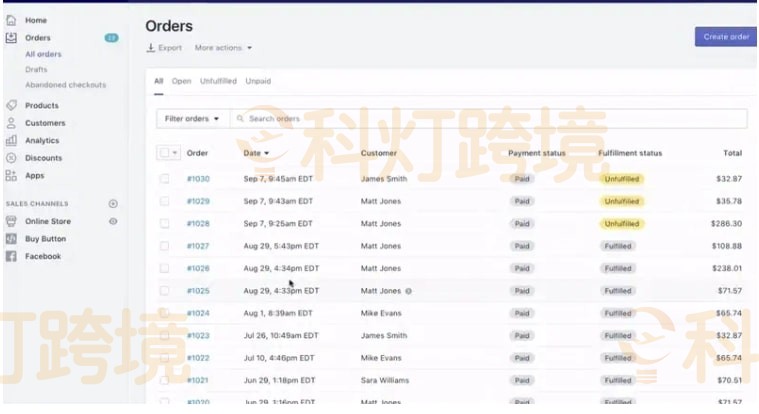Click the Create order button
759x414 pixels.
(725, 37)
